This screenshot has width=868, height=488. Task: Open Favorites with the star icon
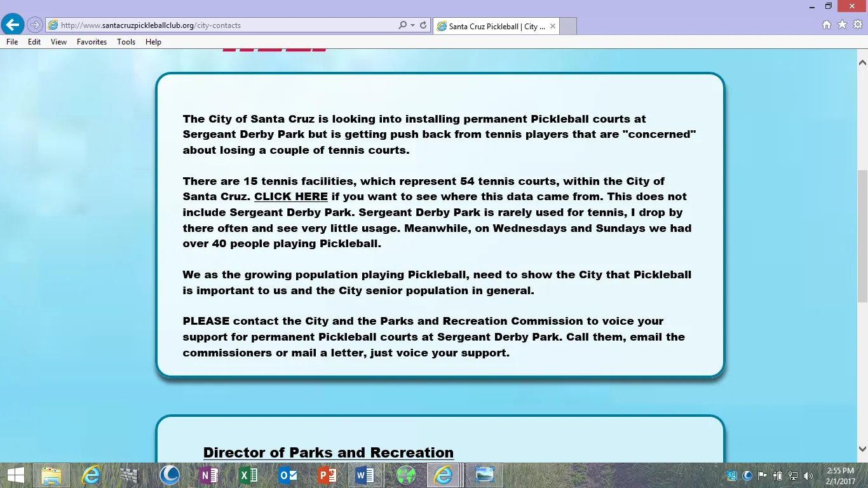click(842, 25)
